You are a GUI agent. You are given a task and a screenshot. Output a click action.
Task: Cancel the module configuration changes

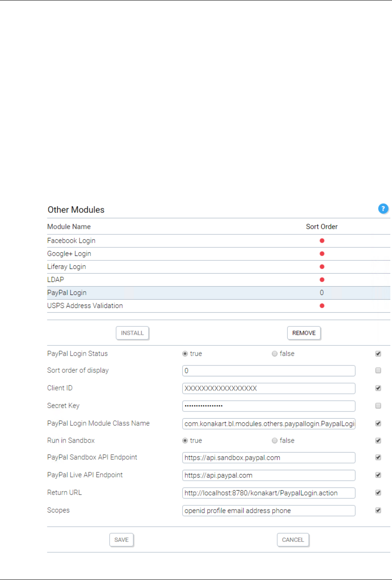point(293,540)
